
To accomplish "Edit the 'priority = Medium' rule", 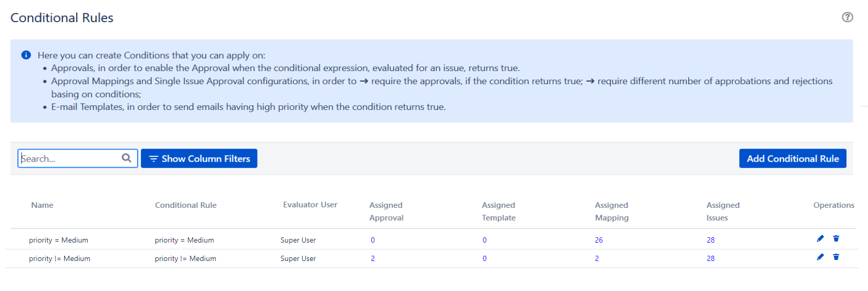I will pos(820,239).
